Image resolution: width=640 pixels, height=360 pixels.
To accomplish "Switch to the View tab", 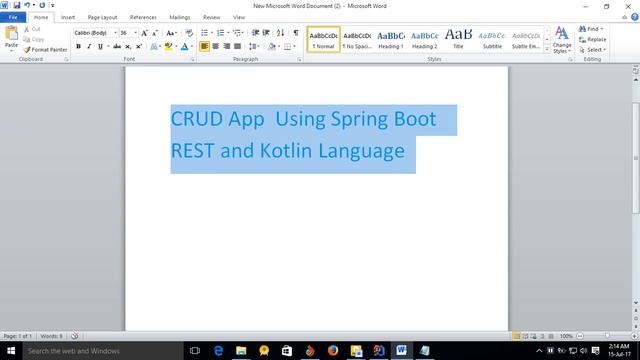I will (x=239, y=17).
